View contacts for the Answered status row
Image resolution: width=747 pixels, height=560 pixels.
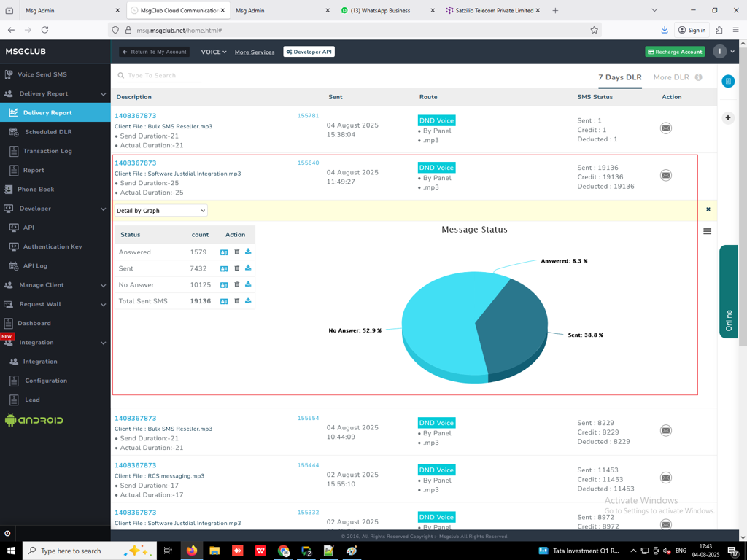click(x=224, y=252)
